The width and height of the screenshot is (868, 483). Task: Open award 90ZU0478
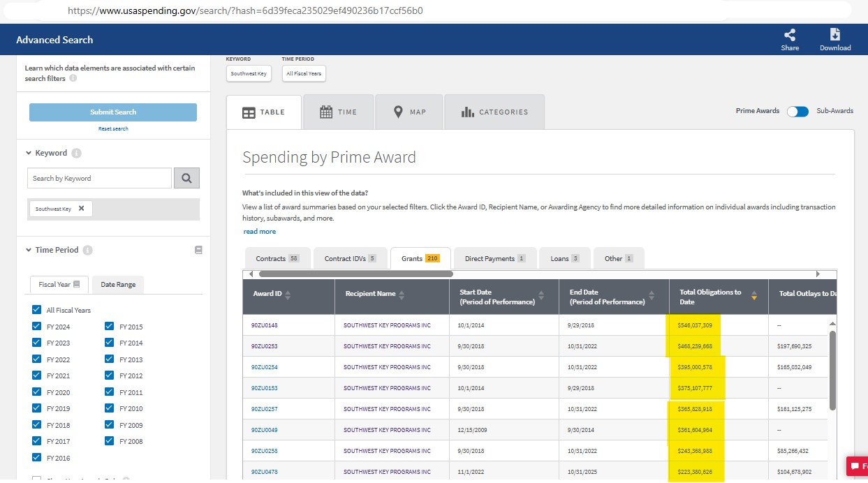(x=265, y=472)
